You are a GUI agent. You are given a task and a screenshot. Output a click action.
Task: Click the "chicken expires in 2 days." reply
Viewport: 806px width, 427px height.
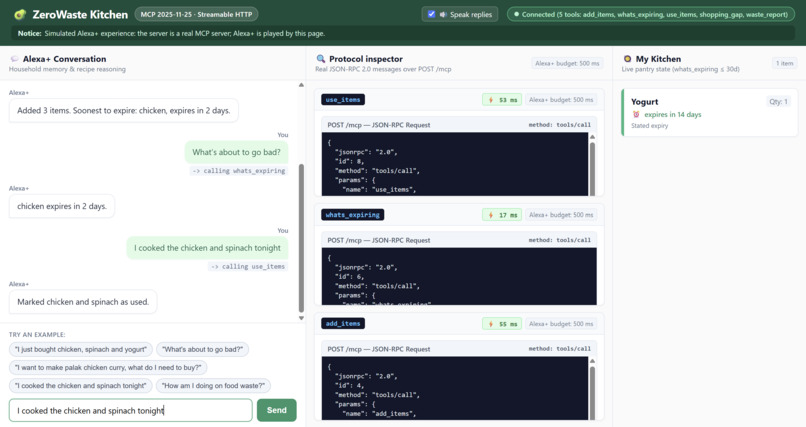click(62, 206)
